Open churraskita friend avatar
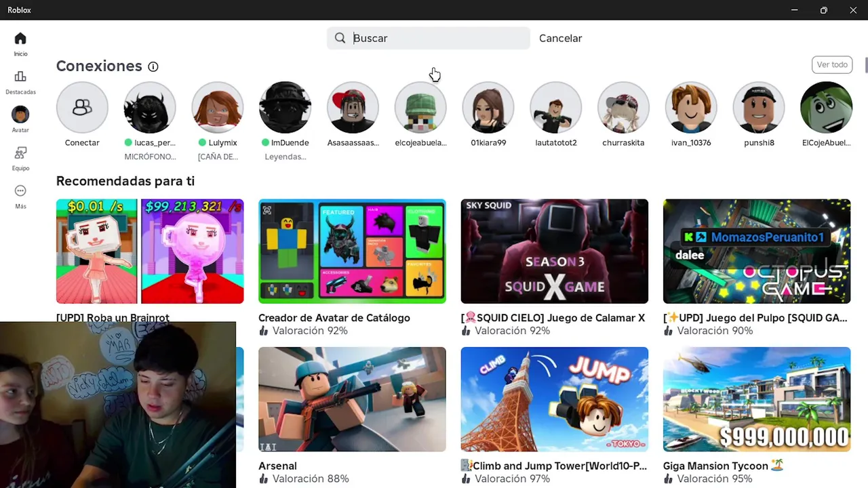Screen dimensions: 868x488 tap(623, 107)
